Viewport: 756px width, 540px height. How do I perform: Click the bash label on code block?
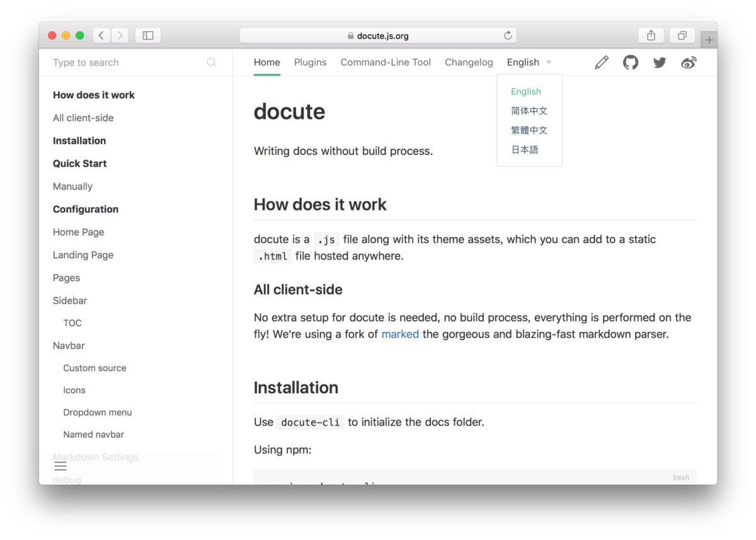(681, 477)
